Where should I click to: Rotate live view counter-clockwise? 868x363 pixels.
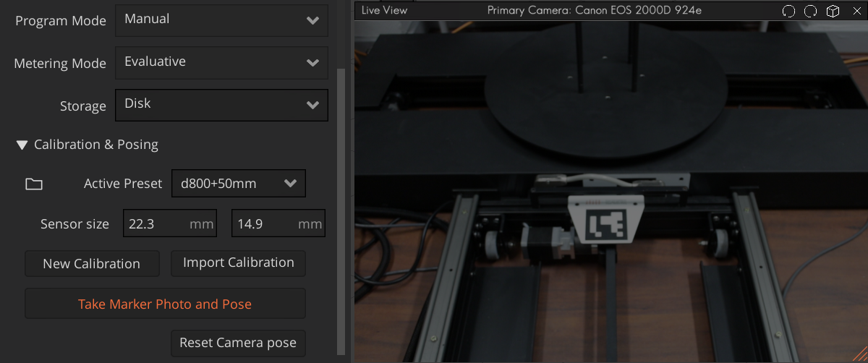click(789, 11)
